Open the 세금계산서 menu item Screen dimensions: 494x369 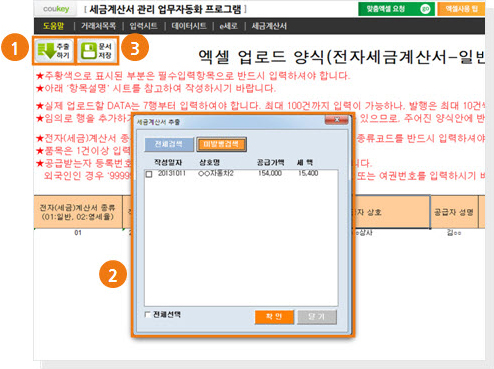click(269, 26)
